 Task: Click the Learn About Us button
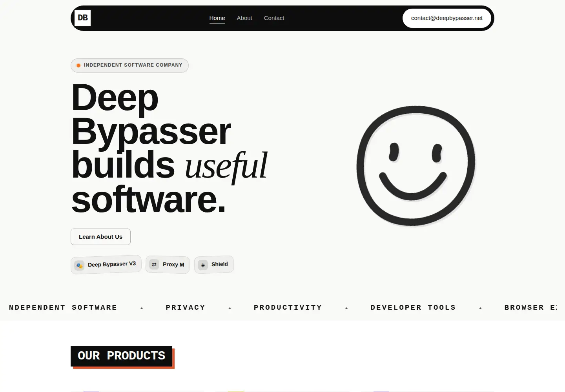point(100,237)
